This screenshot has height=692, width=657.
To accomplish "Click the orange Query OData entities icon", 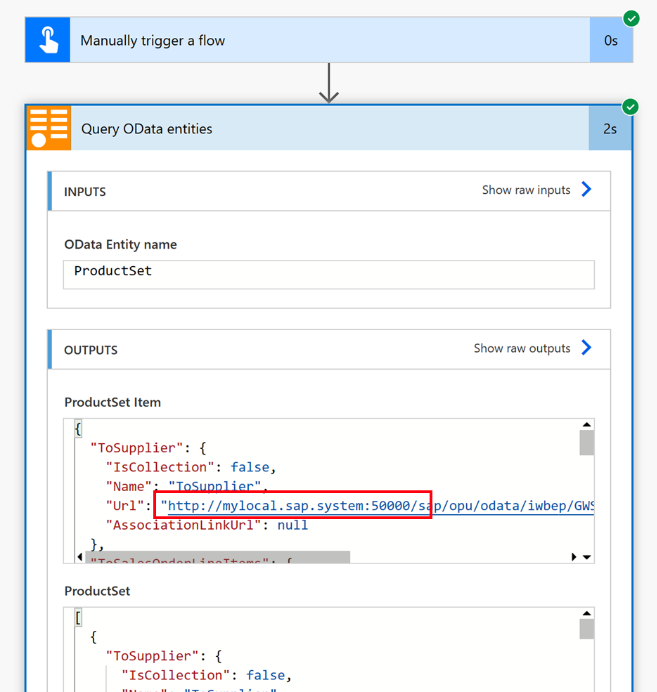I will pos(49,128).
